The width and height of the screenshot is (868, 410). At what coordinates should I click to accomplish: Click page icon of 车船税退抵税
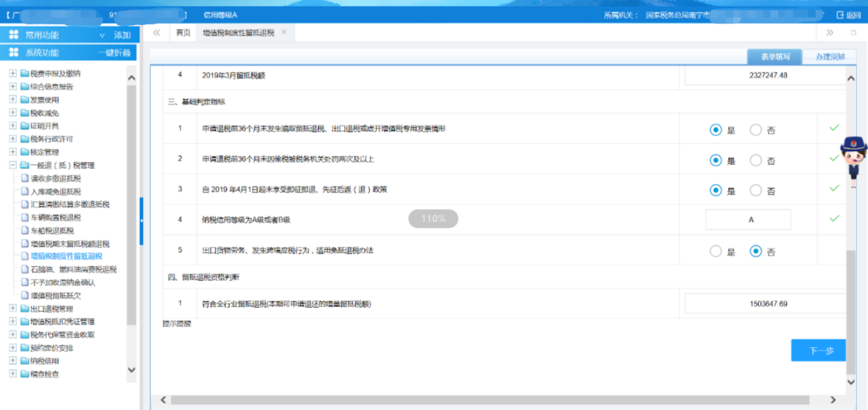click(x=24, y=231)
